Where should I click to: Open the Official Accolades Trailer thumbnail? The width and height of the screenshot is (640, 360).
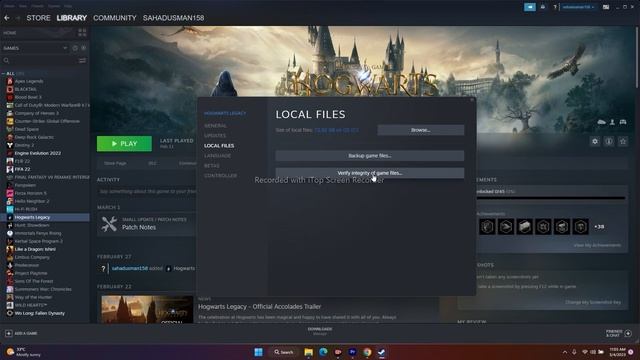[147, 310]
